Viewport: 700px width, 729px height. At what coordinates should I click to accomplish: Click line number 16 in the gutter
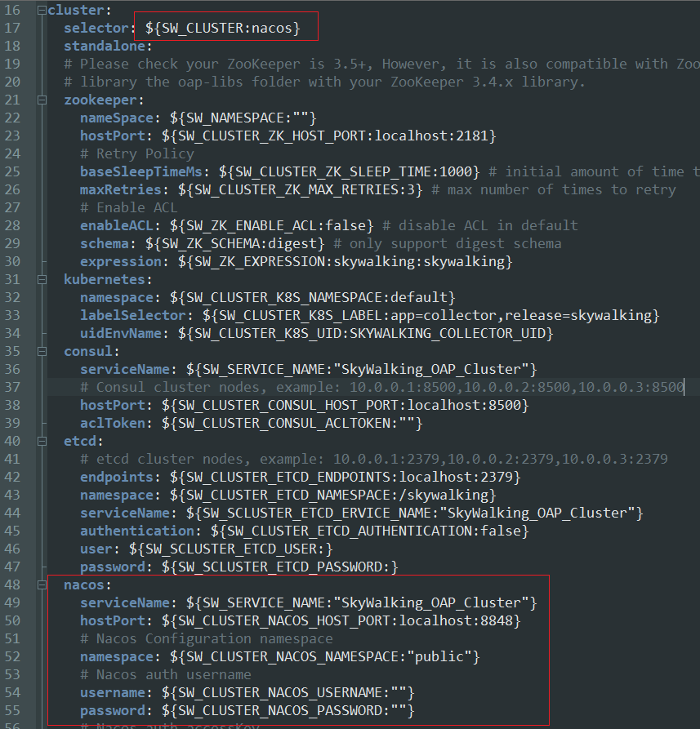pos(12,11)
